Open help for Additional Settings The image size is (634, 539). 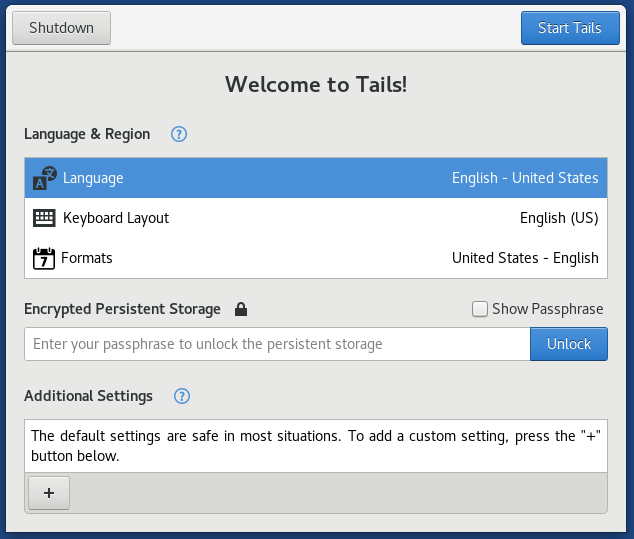181,396
